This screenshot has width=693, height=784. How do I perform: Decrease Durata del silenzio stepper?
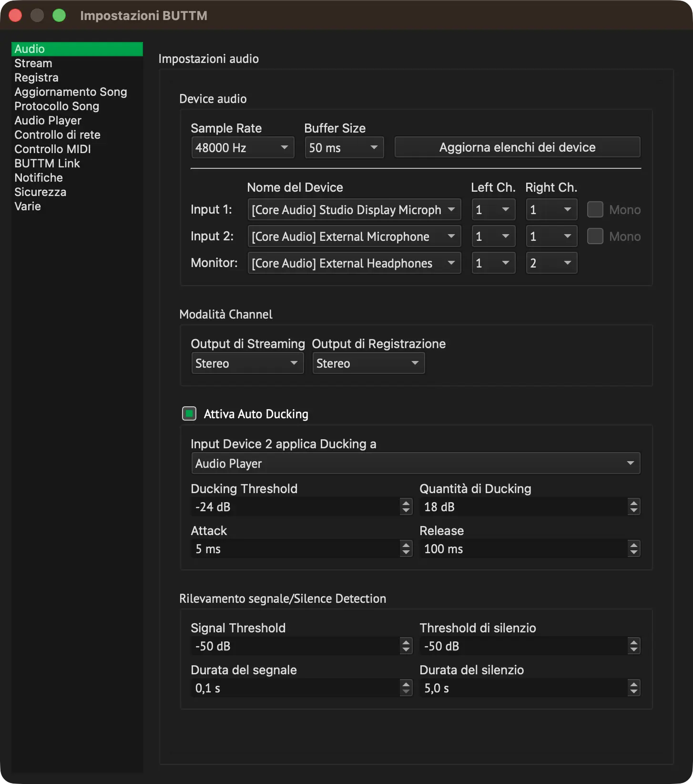633,692
